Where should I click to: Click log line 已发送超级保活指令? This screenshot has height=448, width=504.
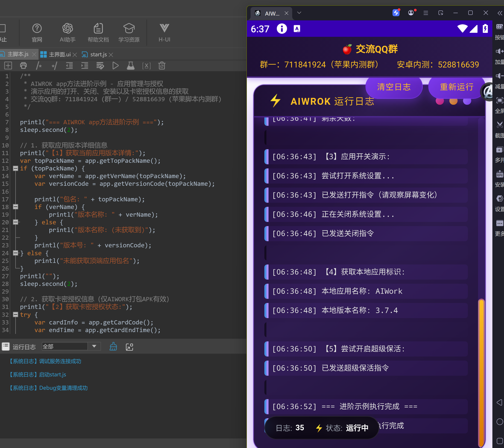pyautogui.click(x=366, y=368)
